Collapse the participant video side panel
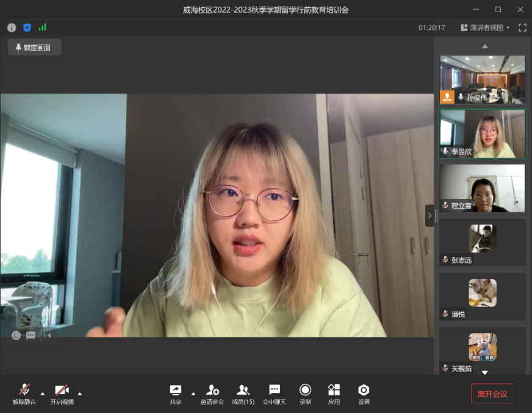532x413 pixels. [x=429, y=215]
